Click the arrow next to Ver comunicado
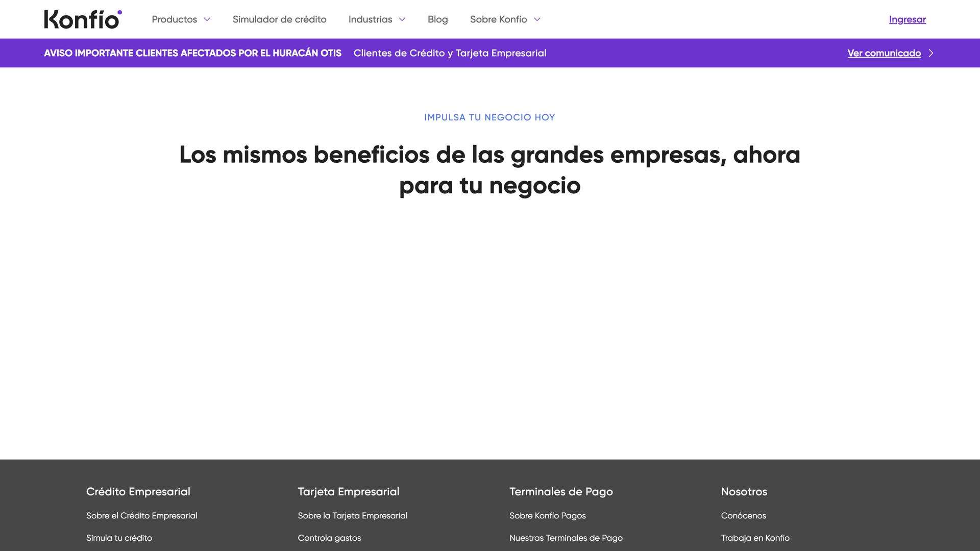 point(931,53)
